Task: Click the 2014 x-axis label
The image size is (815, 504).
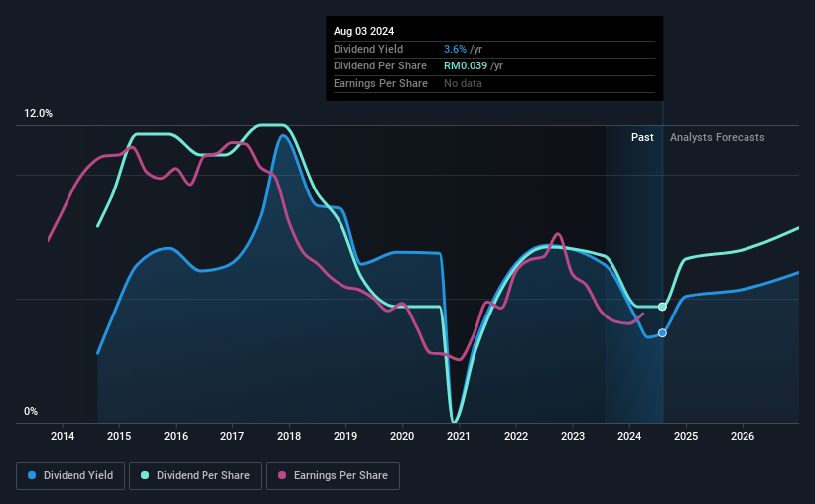Action: (x=63, y=436)
